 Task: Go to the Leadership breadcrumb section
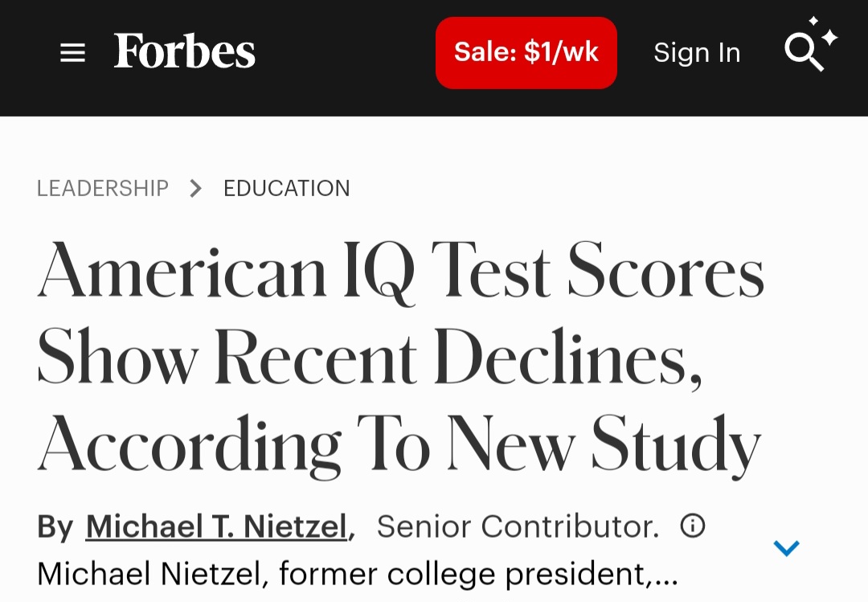tap(102, 188)
